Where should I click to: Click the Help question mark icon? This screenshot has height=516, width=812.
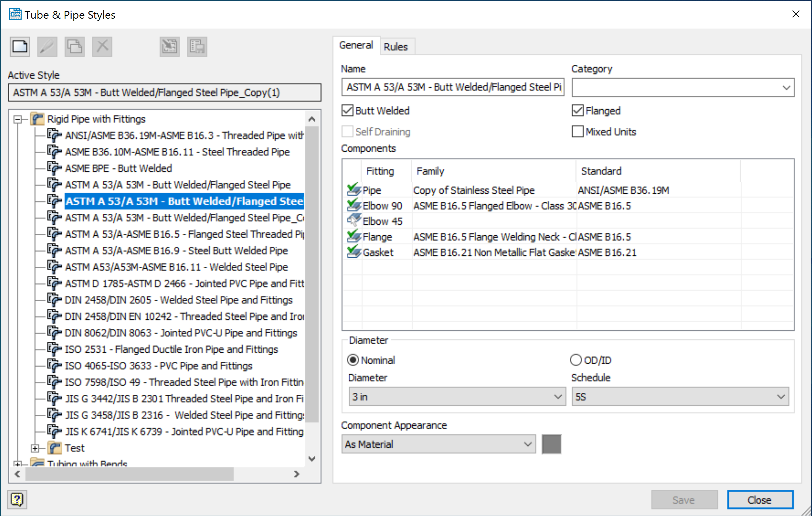click(x=18, y=499)
